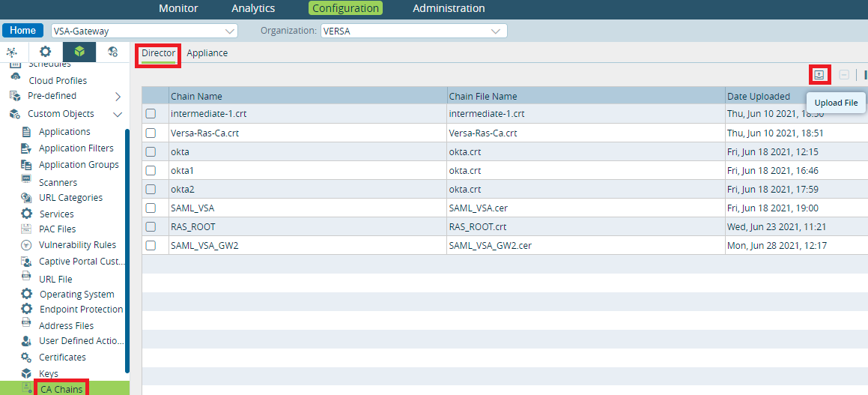Click the Vulnerability Rules icon

coord(26,245)
